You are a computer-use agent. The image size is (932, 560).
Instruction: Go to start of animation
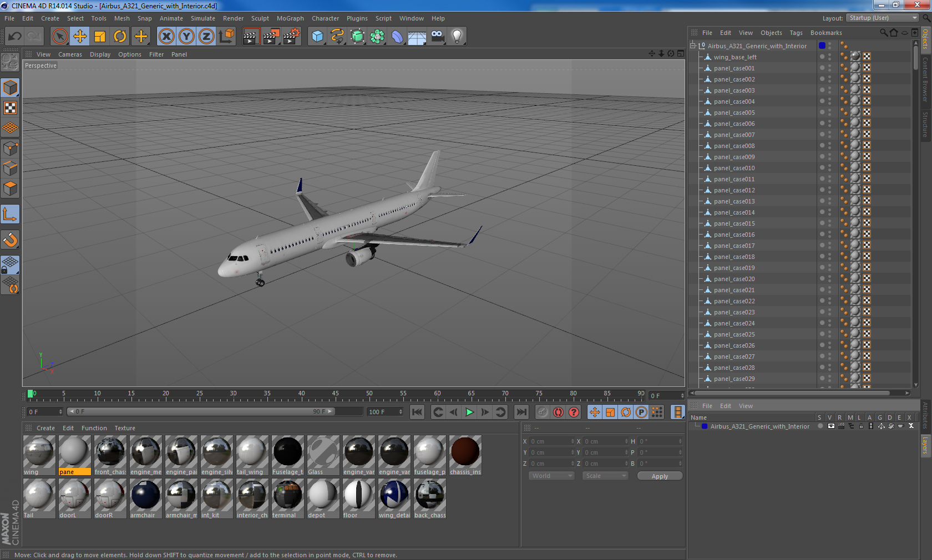pyautogui.click(x=417, y=412)
